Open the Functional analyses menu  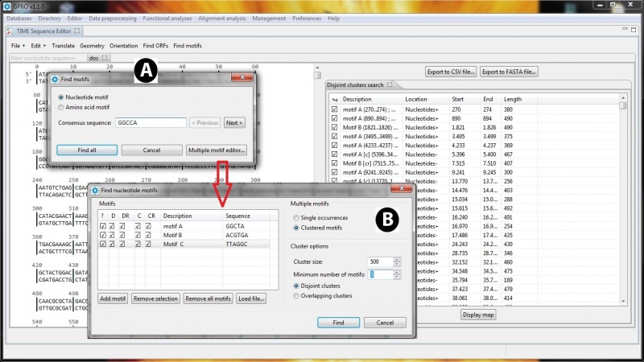pos(163,18)
